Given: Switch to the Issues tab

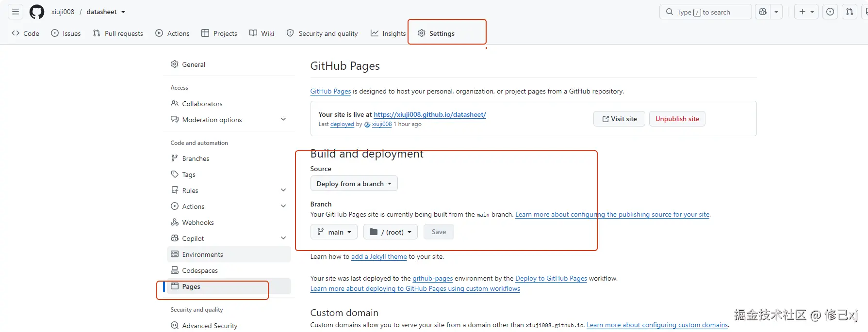Looking at the screenshot, I should pos(66,33).
